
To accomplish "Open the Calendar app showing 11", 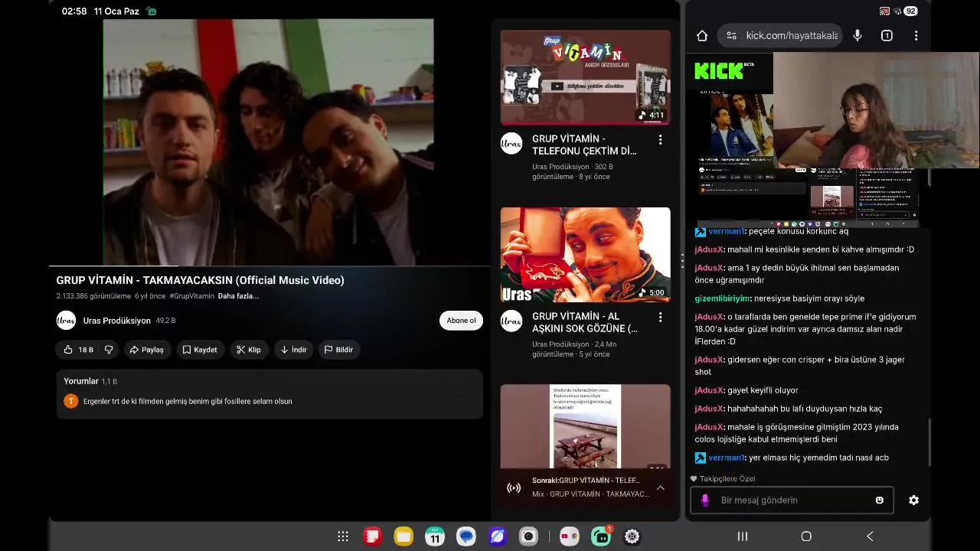I will [435, 536].
